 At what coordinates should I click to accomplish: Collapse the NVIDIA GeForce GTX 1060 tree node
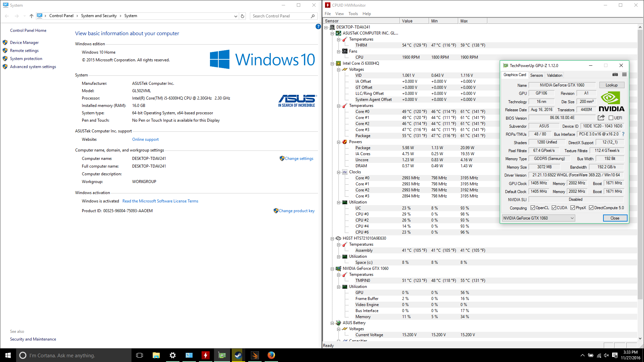pos(332,269)
